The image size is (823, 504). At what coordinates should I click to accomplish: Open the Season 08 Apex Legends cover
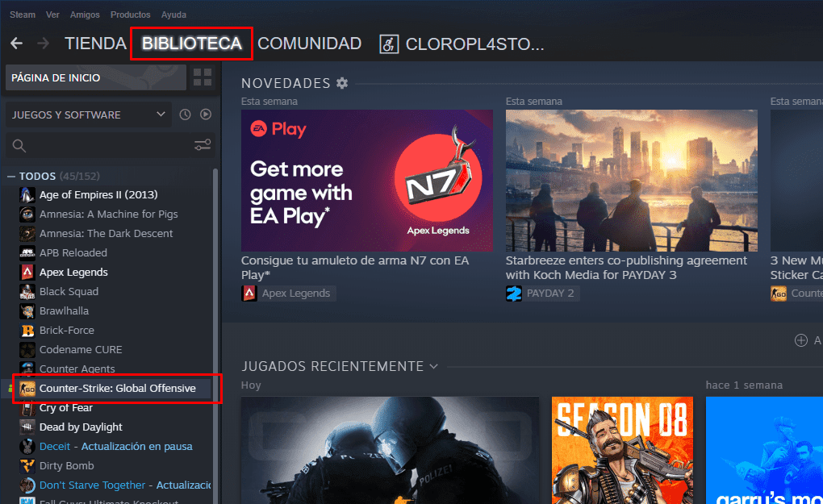pos(622,450)
